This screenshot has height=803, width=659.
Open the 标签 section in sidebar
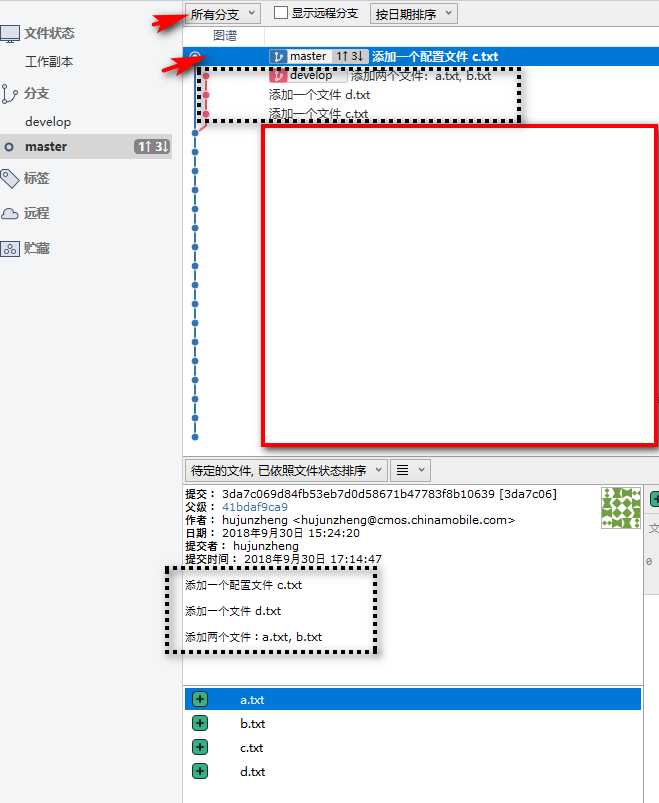[x=36, y=178]
